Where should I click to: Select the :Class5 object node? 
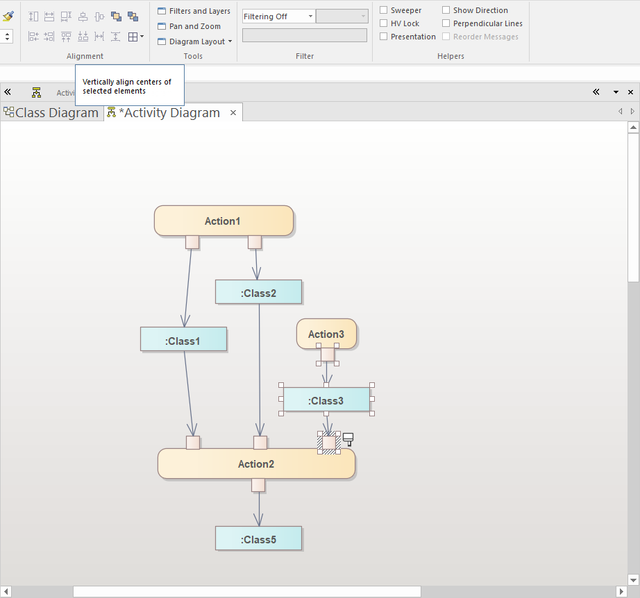point(258,539)
